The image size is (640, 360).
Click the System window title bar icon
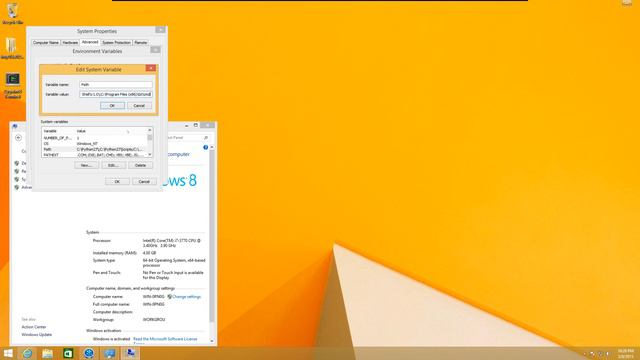tap(15, 126)
